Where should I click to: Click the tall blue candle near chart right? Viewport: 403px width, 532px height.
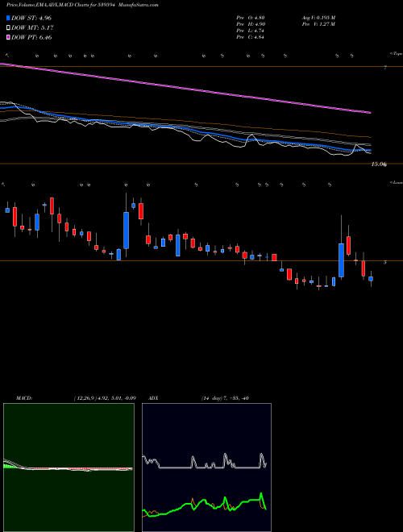[341, 260]
